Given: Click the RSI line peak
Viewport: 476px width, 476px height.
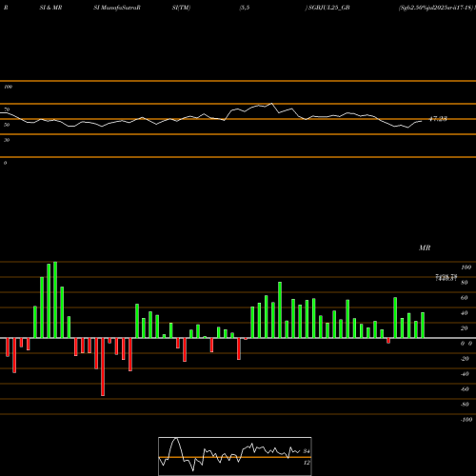Looking at the screenshot, I should pyautogui.click(x=271, y=104).
